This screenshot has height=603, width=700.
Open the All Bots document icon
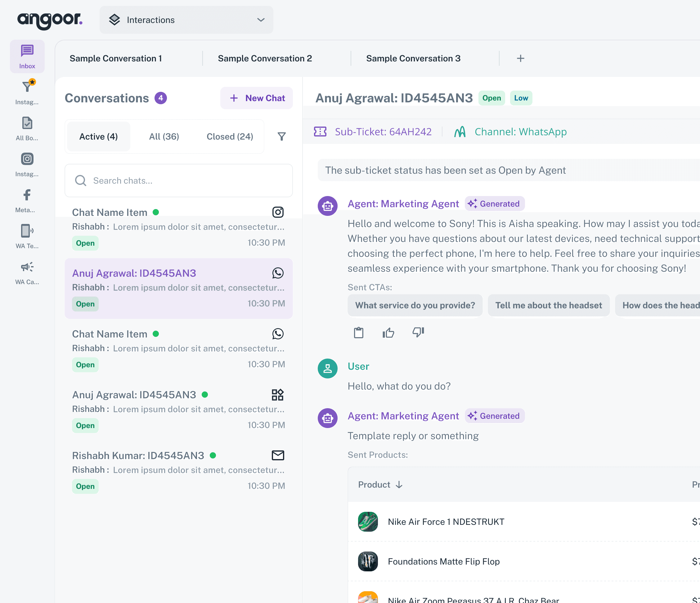(27, 123)
